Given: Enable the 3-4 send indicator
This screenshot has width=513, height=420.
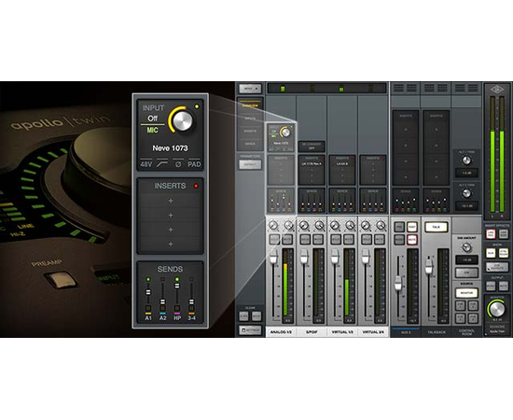Looking at the screenshot, I should (191, 279).
